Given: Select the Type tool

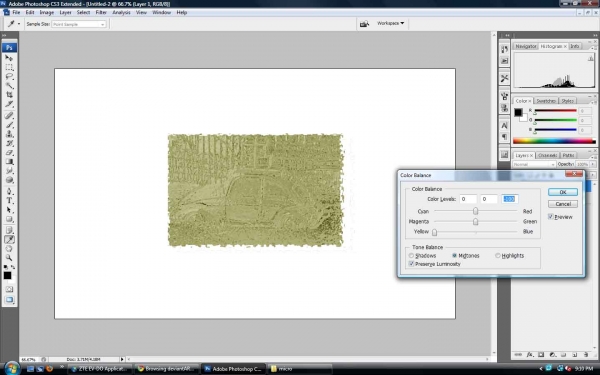Looking at the screenshot, I should click(x=9, y=201).
